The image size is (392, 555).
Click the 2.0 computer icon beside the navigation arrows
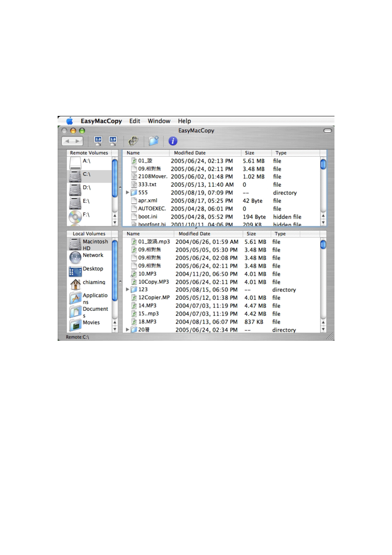98,141
